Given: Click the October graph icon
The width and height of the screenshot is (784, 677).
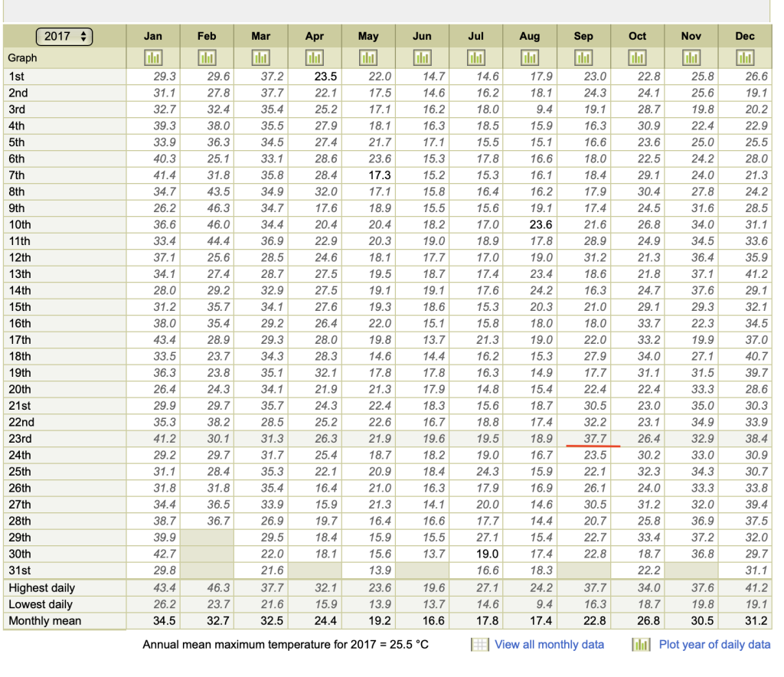Looking at the screenshot, I should [x=637, y=58].
